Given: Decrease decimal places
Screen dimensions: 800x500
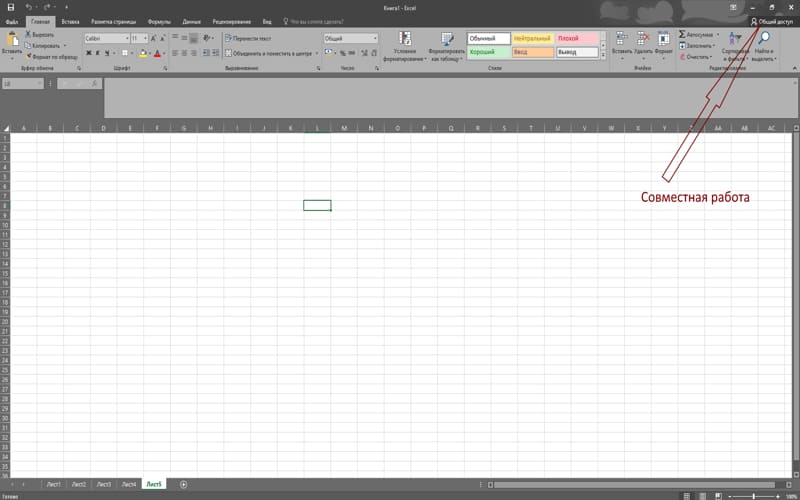Looking at the screenshot, I should (x=374, y=53).
